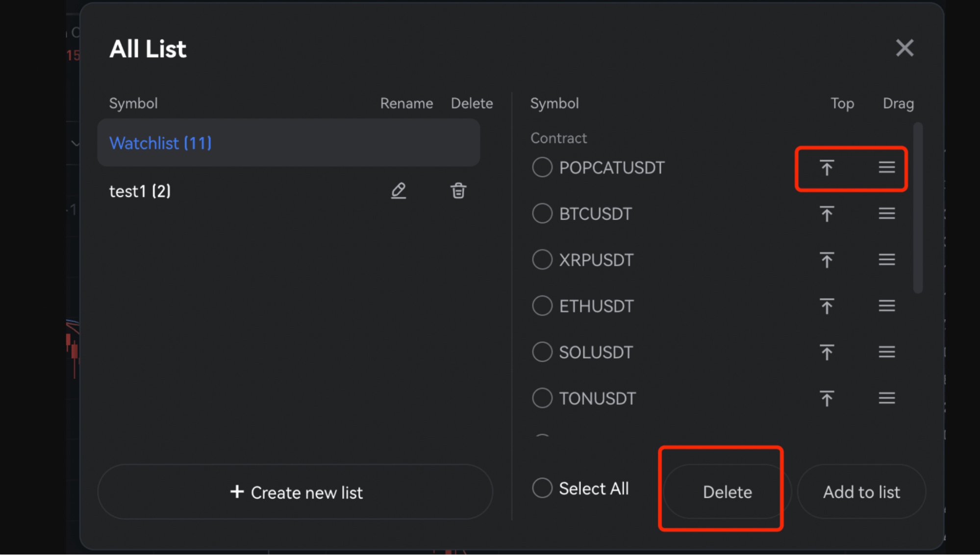
Task: Select the BTCUSDT radio button
Action: coord(542,214)
